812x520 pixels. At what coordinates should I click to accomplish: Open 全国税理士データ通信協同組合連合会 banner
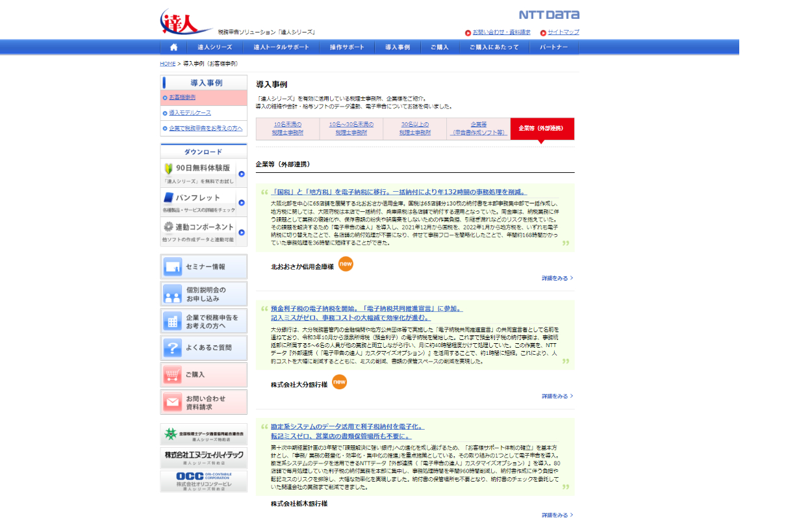(203, 434)
